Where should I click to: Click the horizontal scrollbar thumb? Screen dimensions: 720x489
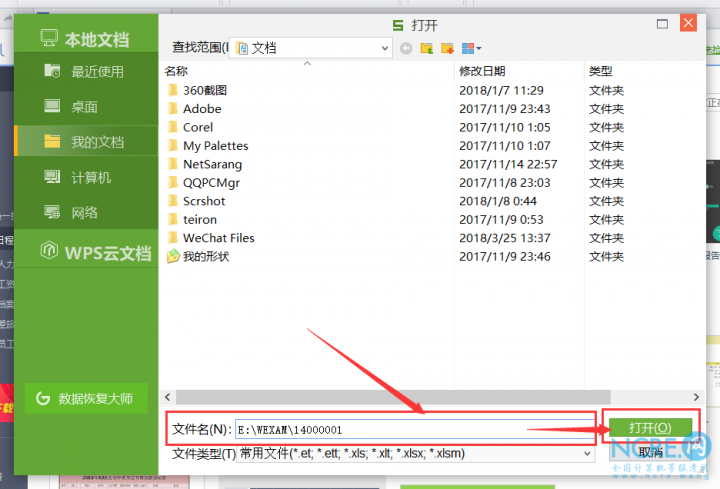[x=394, y=397]
